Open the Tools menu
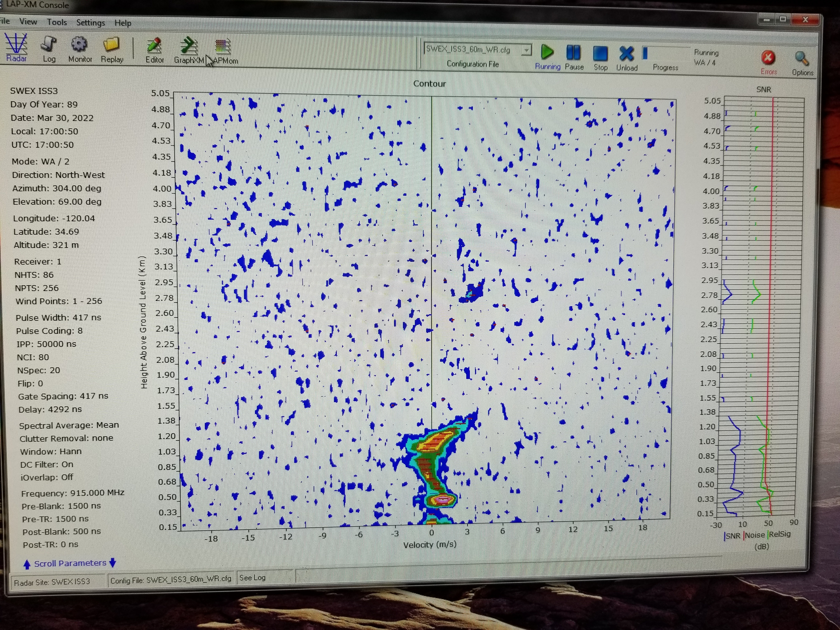Image resolution: width=840 pixels, height=630 pixels. click(x=57, y=22)
